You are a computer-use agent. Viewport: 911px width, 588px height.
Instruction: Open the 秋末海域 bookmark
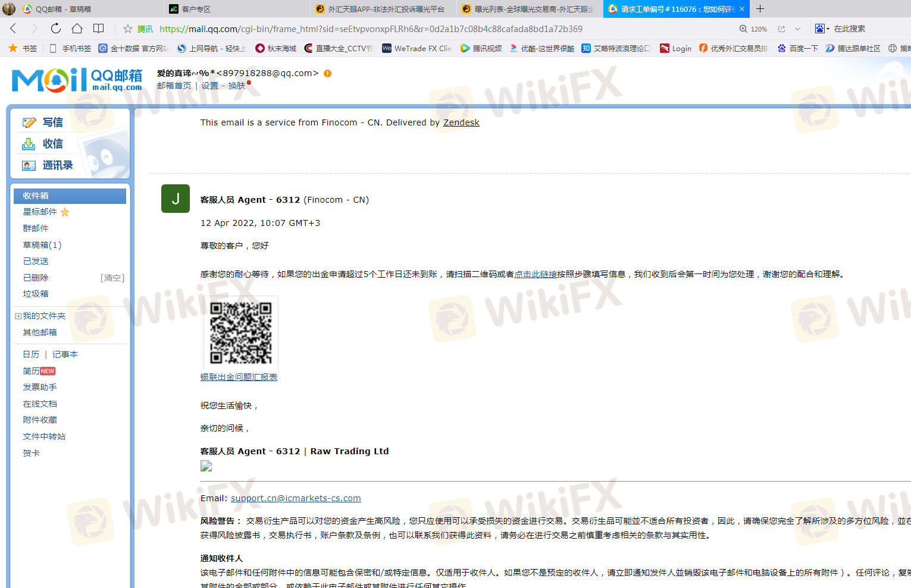(276, 48)
